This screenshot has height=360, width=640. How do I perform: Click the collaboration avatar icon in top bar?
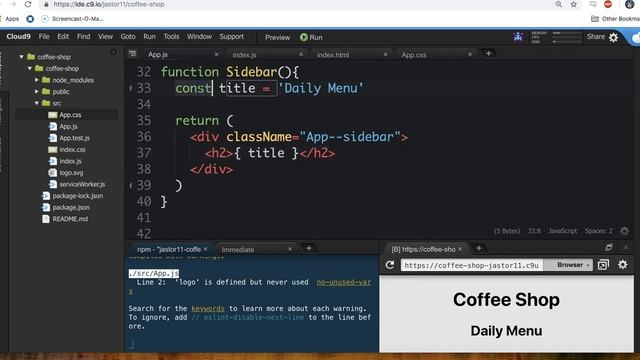tap(518, 37)
